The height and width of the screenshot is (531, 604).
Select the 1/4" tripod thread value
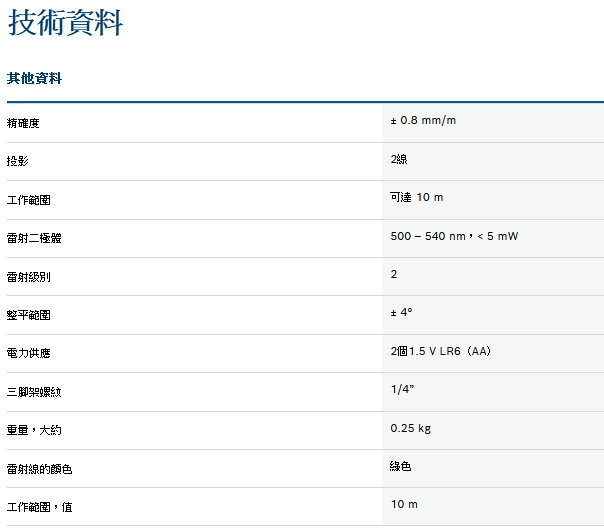(x=402, y=390)
